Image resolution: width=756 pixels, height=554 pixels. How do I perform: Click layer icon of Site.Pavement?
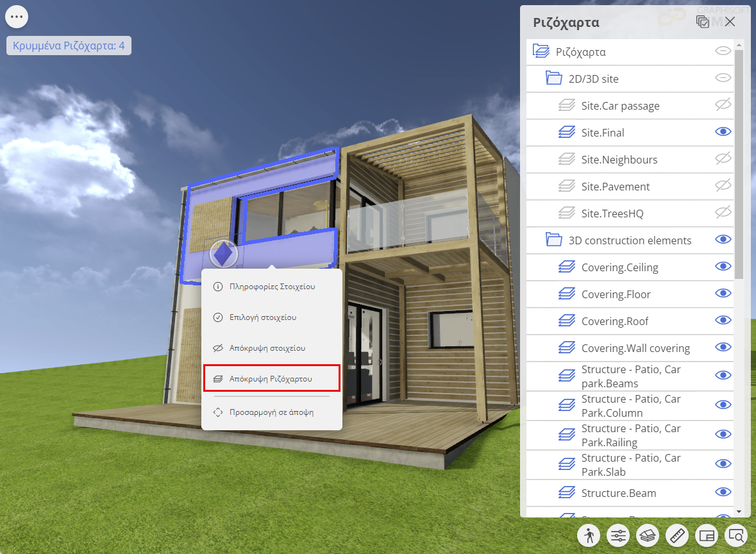(x=567, y=186)
